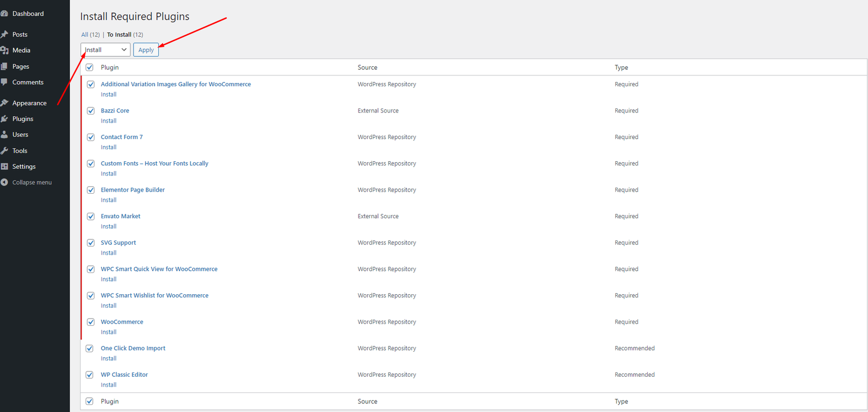Click Install under Bazzi Core

[x=108, y=121]
